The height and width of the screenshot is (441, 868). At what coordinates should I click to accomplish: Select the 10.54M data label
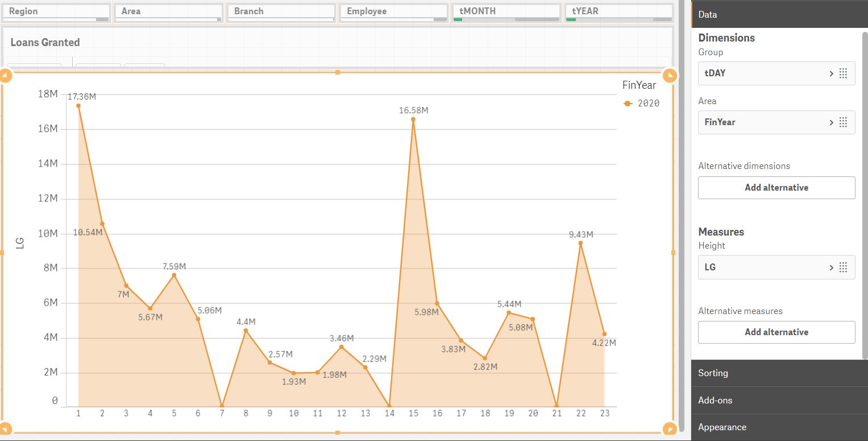point(88,232)
